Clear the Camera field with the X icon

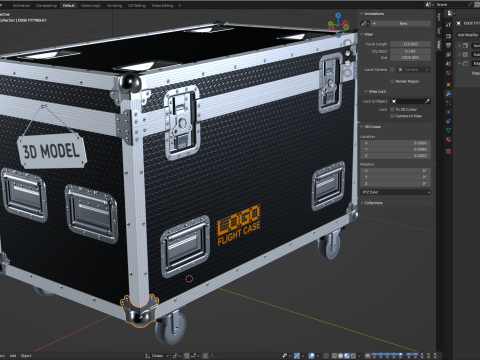427,69
